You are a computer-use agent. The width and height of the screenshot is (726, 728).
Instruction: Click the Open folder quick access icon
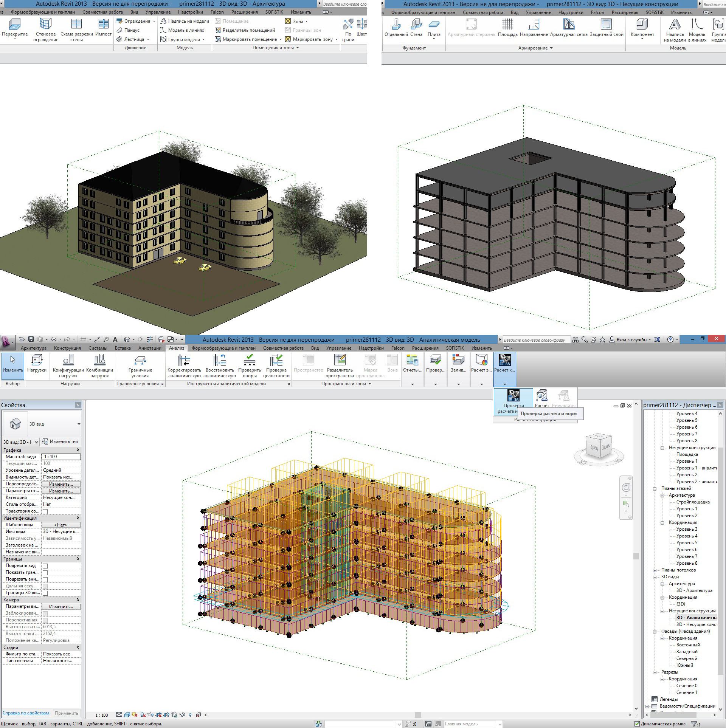coord(22,339)
